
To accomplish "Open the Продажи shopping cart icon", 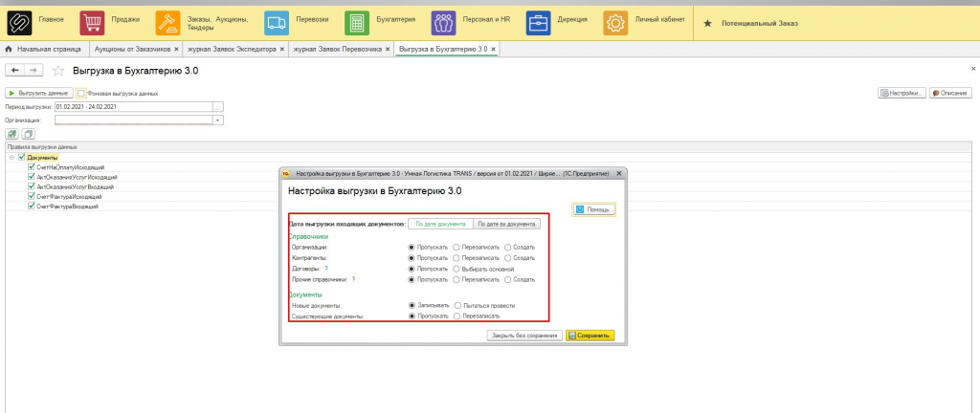I will coord(93,23).
